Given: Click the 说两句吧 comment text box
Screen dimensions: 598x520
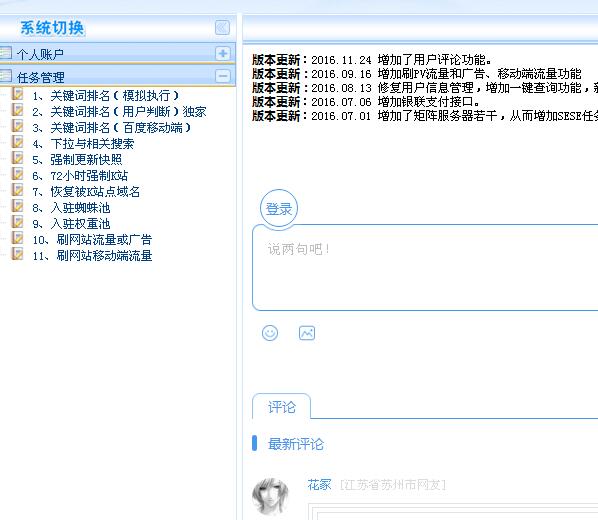Looking at the screenshot, I should (x=425, y=268).
